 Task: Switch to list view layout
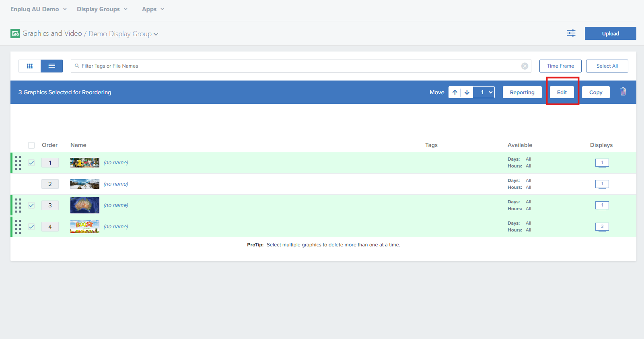click(x=52, y=66)
